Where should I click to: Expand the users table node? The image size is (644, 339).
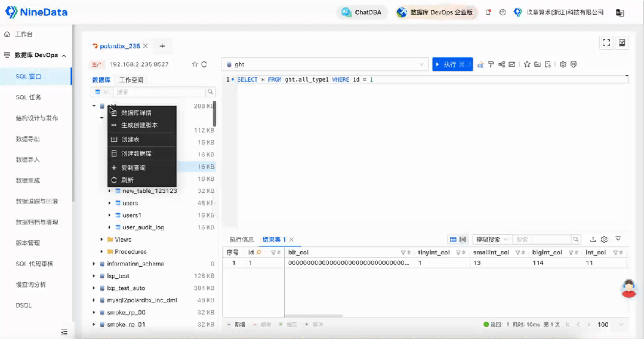tap(109, 203)
